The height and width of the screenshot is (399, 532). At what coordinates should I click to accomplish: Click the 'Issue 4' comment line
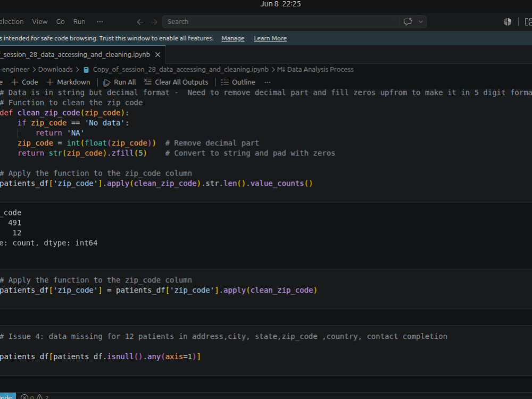click(x=223, y=337)
